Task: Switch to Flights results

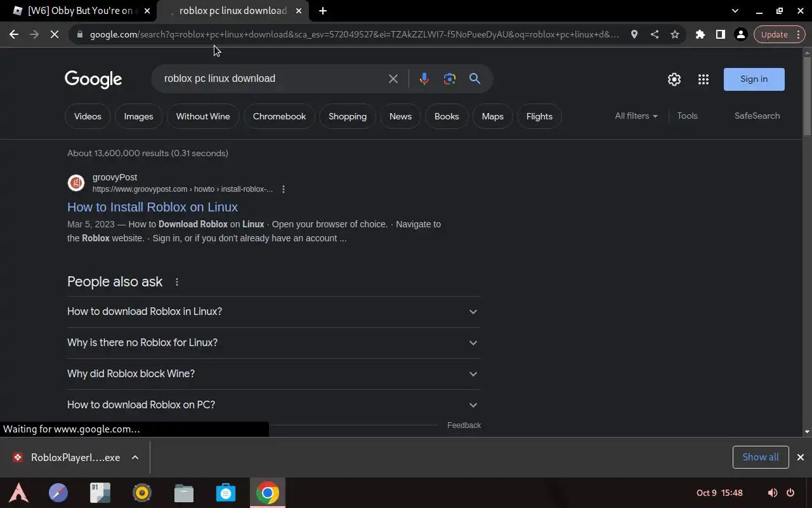Action: [x=539, y=116]
